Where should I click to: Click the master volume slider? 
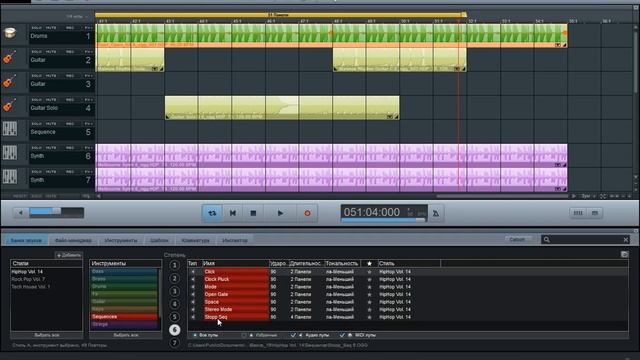pyautogui.click(x=56, y=212)
